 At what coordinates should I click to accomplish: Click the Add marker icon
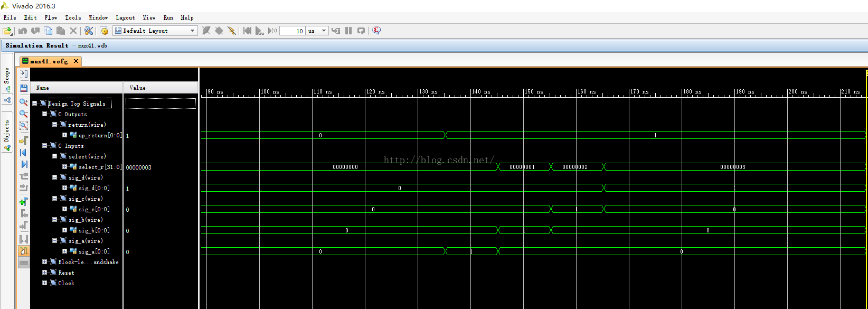coord(24,202)
